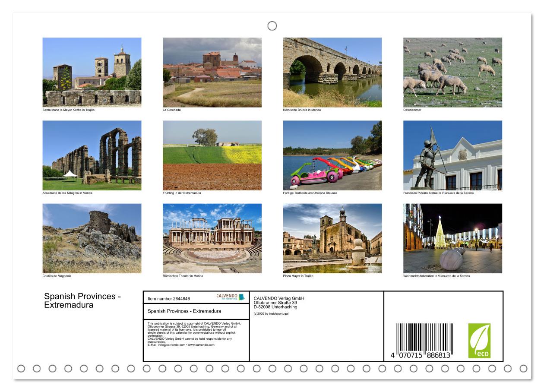The width and height of the screenshot is (544, 392).
Task: Select caption 'Römische Brücke in Merida'
Action: [302, 110]
